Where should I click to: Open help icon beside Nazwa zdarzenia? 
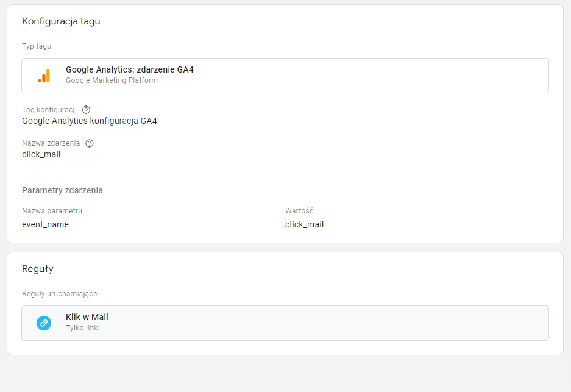pos(89,143)
